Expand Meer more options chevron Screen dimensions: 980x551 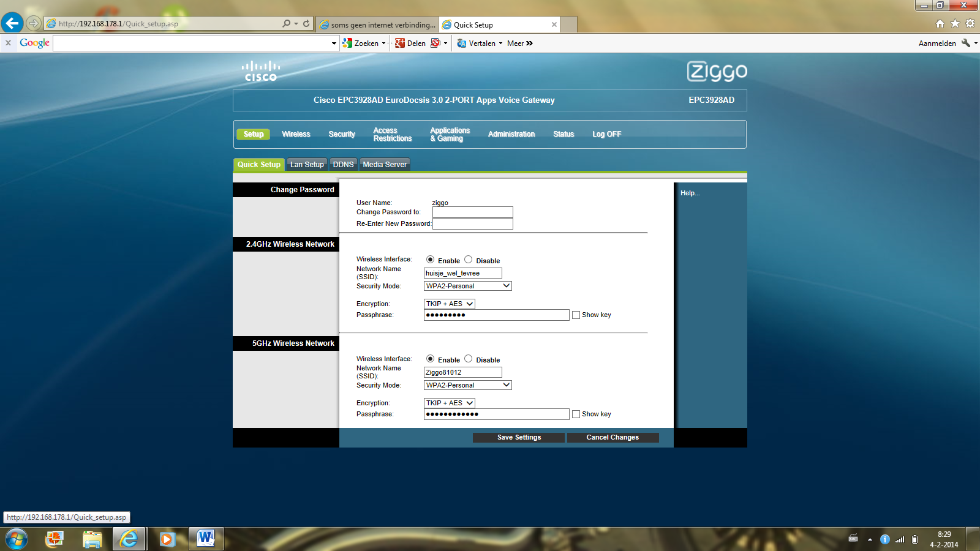529,43
